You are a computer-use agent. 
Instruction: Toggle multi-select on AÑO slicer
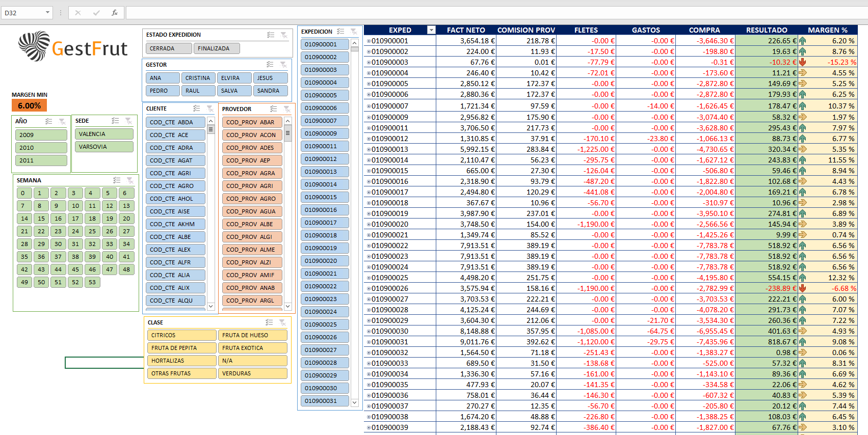(x=49, y=121)
